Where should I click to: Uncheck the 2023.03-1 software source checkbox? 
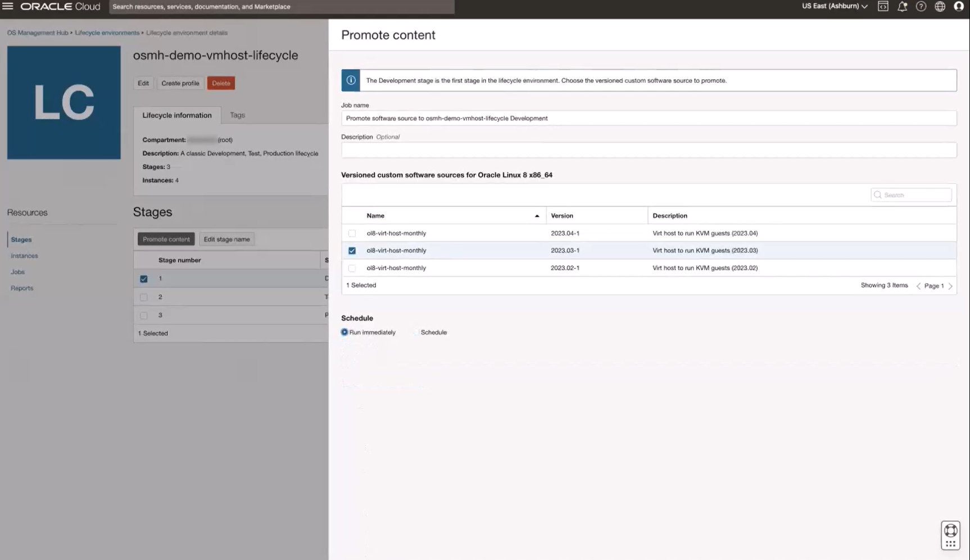point(352,251)
